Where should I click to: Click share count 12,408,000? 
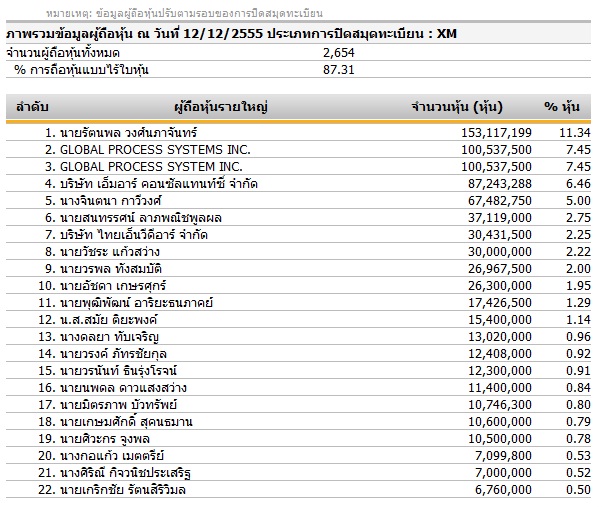(x=499, y=354)
